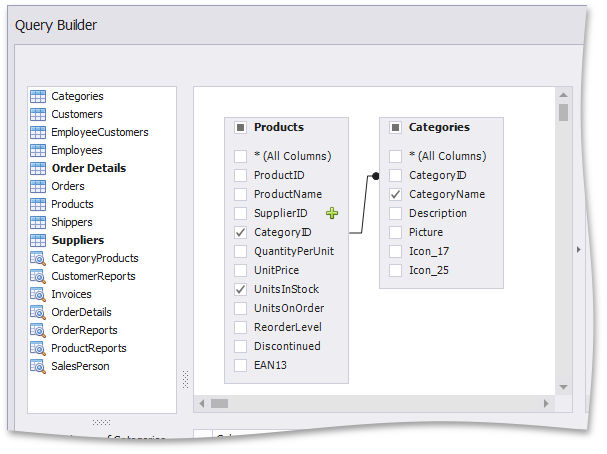Click the Shippers table icon

[x=38, y=223]
